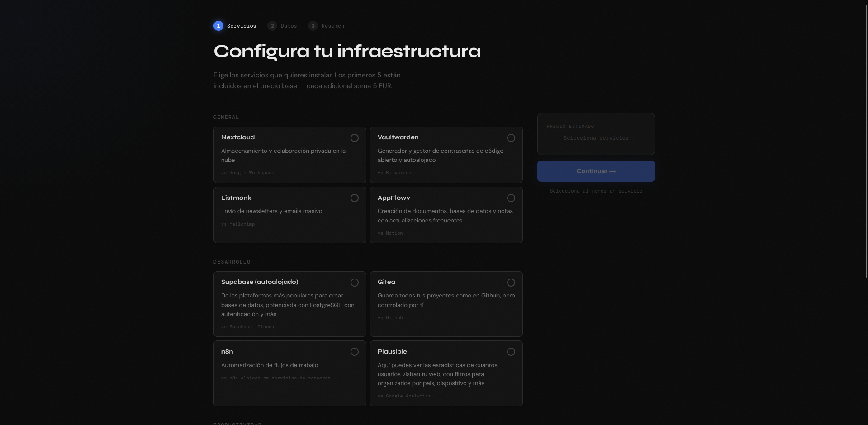868x425 pixels.
Task: Click 'Selecciona al menos un servicio' hint
Action: pos(596,191)
